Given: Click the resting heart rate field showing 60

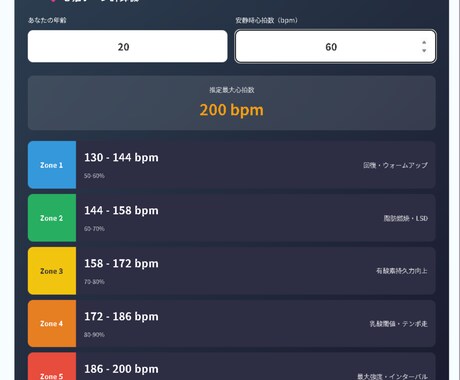Looking at the screenshot, I should (x=335, y=46).
